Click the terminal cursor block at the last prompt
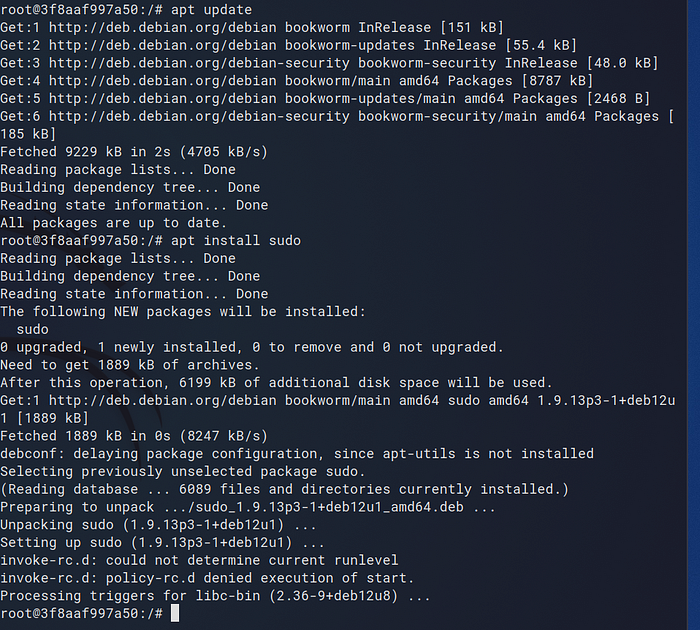 [x=176, y=613]
